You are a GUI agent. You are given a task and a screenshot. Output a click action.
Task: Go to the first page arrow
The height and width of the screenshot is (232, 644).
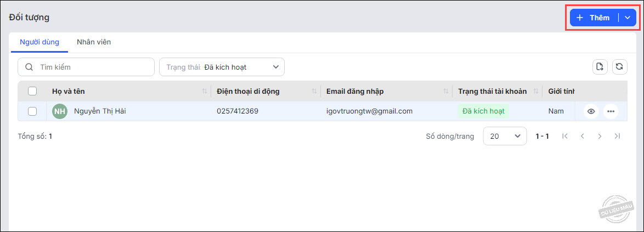pyautogui.click(x=564, y=136)
